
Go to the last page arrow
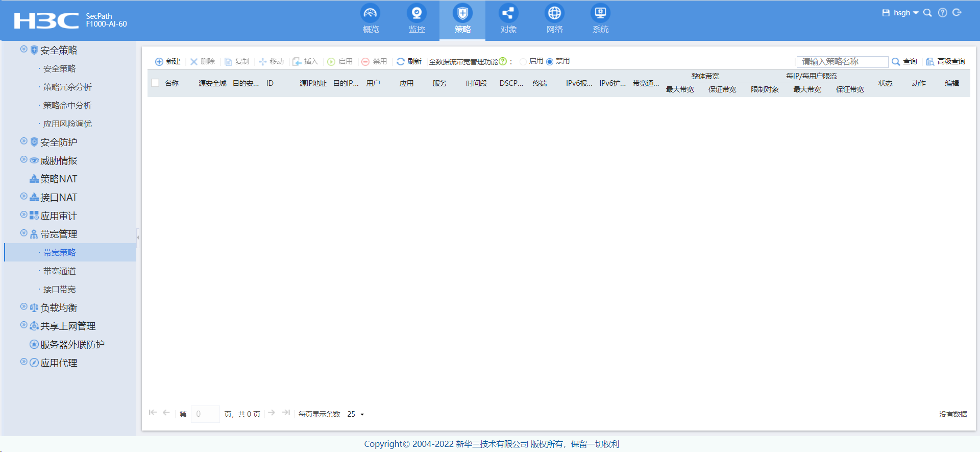coord(286,412)
